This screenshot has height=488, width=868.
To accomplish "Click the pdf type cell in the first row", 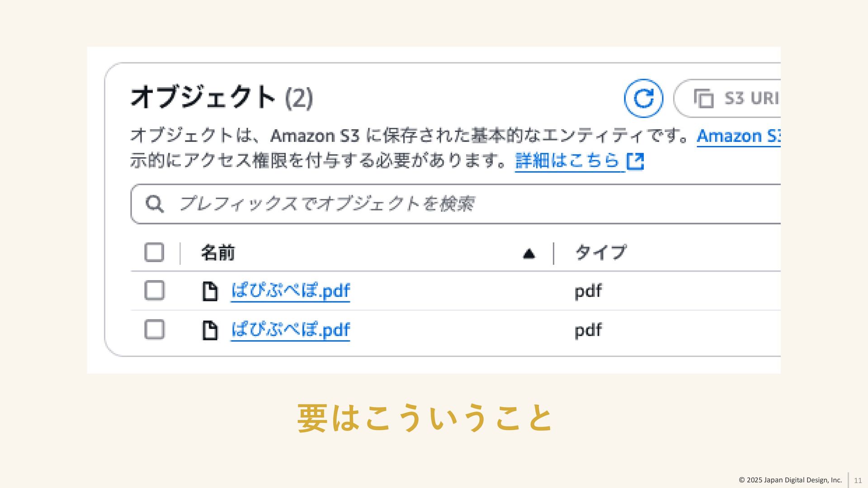I will [x=588, y=291].
